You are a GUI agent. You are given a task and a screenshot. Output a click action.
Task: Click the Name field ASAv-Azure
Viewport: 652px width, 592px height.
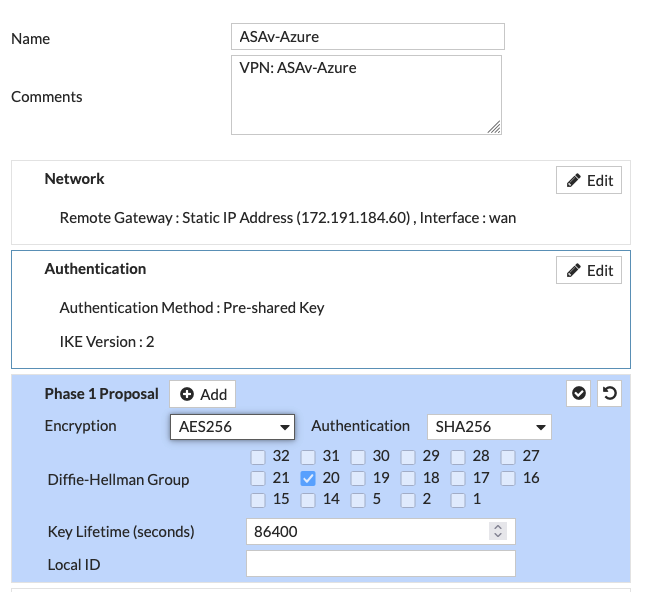point(367,37)
